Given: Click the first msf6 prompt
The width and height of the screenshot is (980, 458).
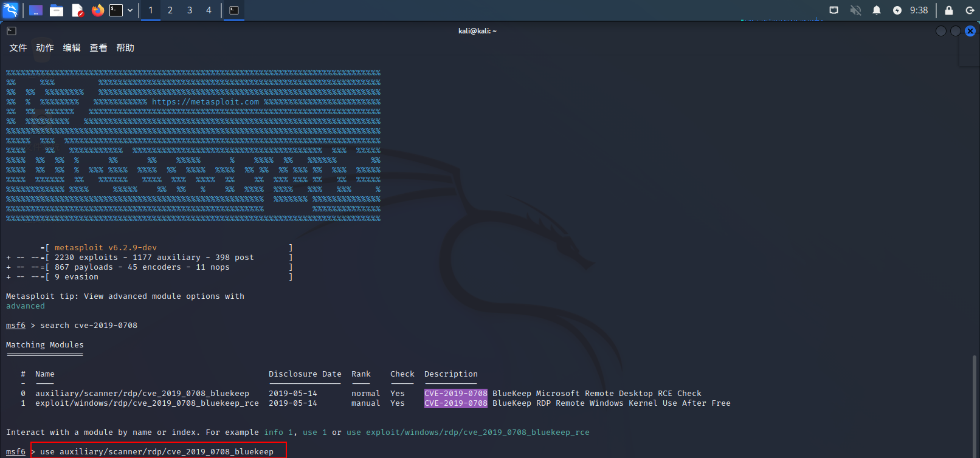Looking at the screenshot, I should point(16,326).
